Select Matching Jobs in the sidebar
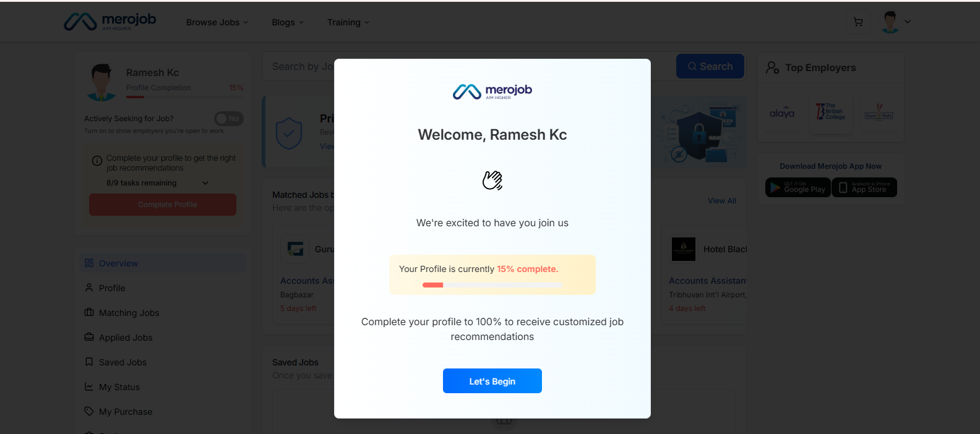Image resolution: width=980 pixels, height=434 pixels. (129, 313)
